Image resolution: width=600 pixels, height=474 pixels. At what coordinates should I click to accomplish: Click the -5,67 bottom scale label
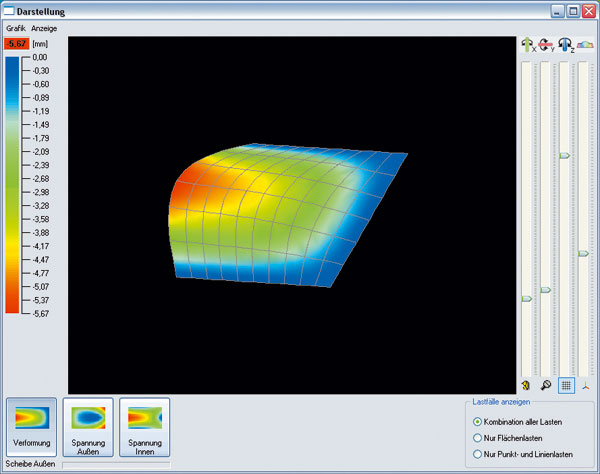tap(40, 314)
